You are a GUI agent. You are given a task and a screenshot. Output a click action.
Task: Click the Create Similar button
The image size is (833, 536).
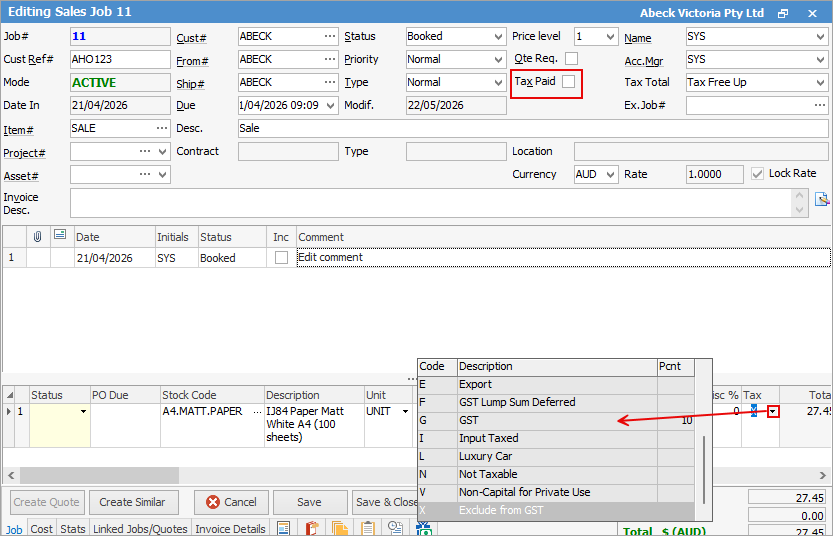click(132, 502)
